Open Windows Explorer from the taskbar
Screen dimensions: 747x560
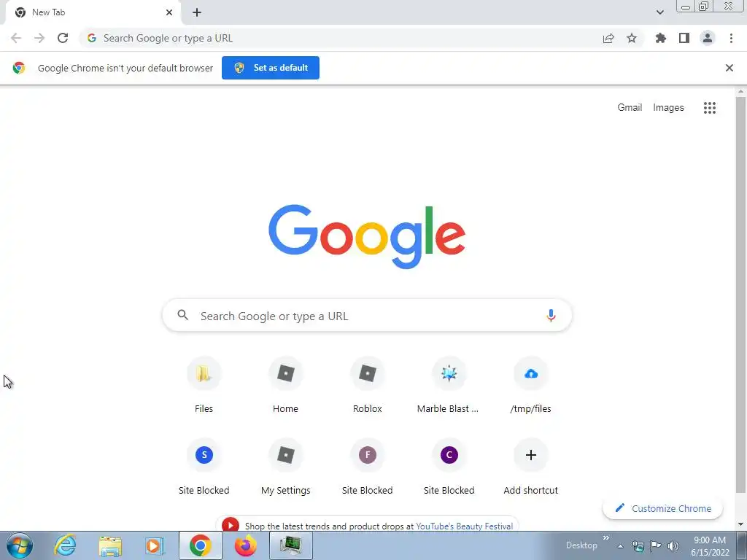click(x=110, y=545)
